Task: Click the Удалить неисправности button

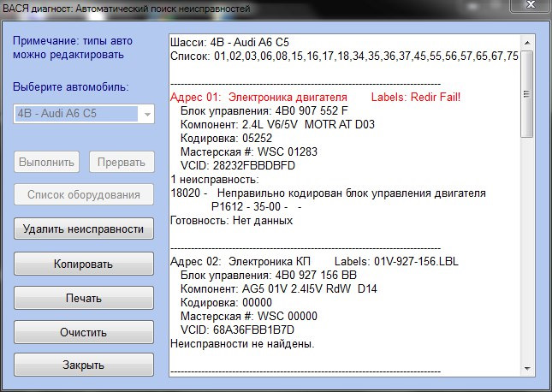Action: click(84, 229)
